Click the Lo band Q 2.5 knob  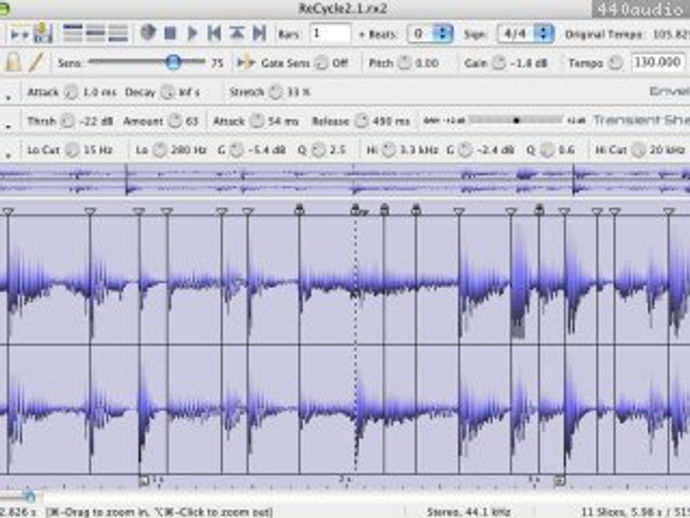click(x=318, y=151)
